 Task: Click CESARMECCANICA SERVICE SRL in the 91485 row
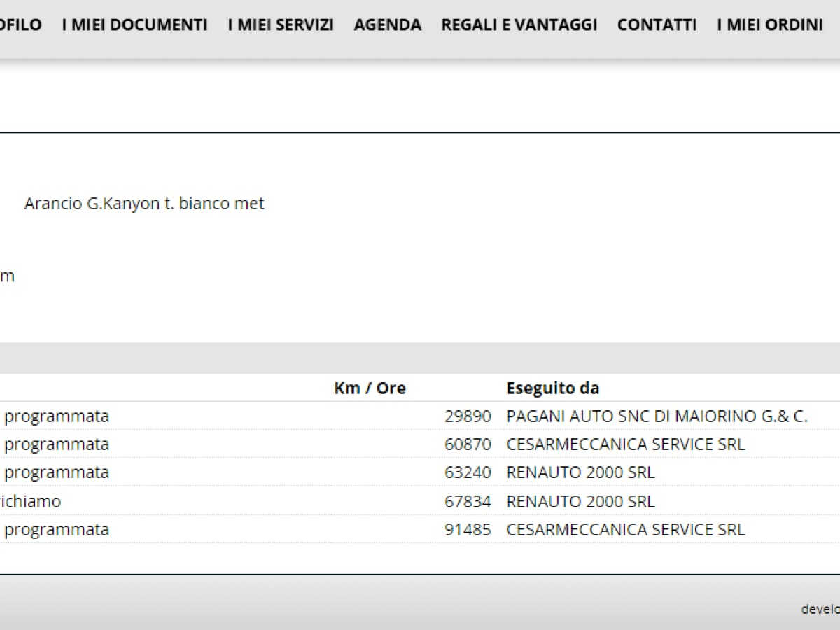coord(626,529)
